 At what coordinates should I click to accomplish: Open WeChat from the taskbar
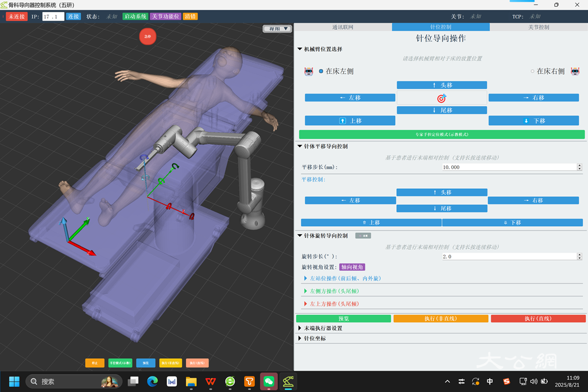(x=269, y=381)
